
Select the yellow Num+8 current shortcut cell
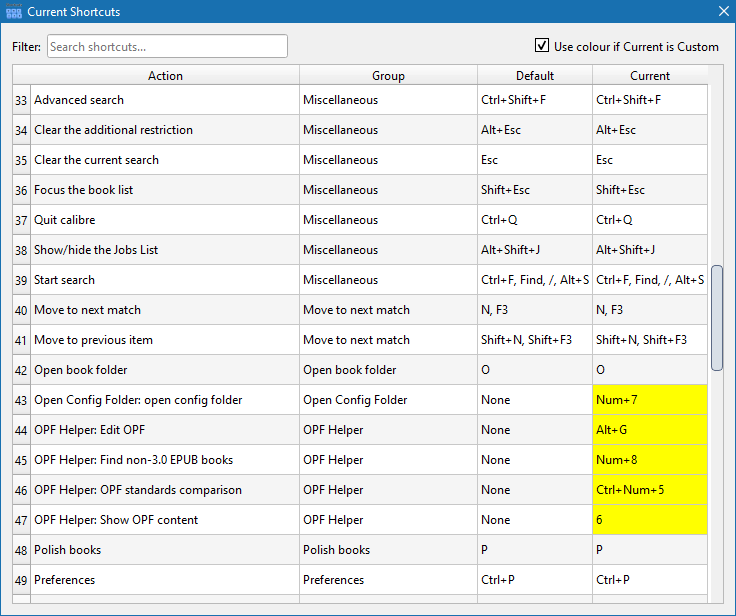pos(650,460)
